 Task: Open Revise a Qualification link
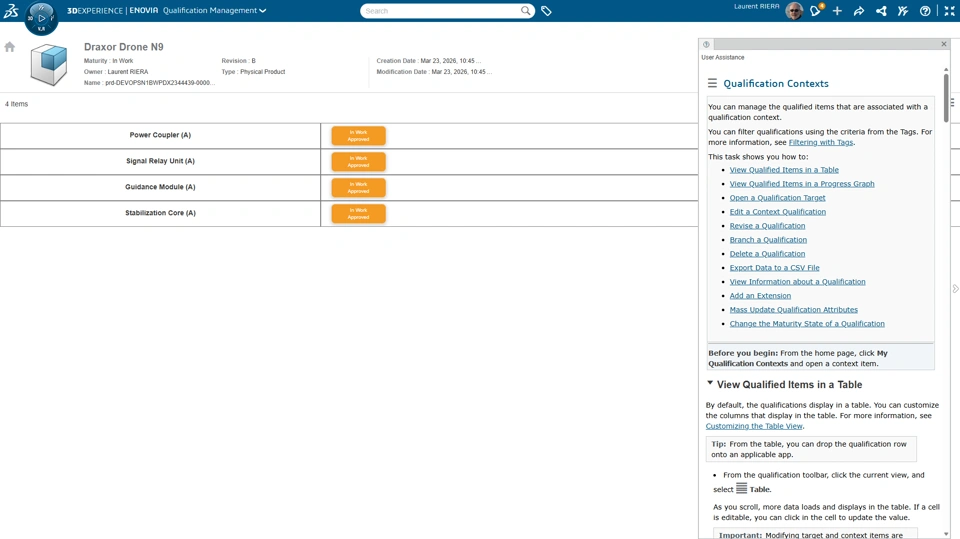(767, 226)
